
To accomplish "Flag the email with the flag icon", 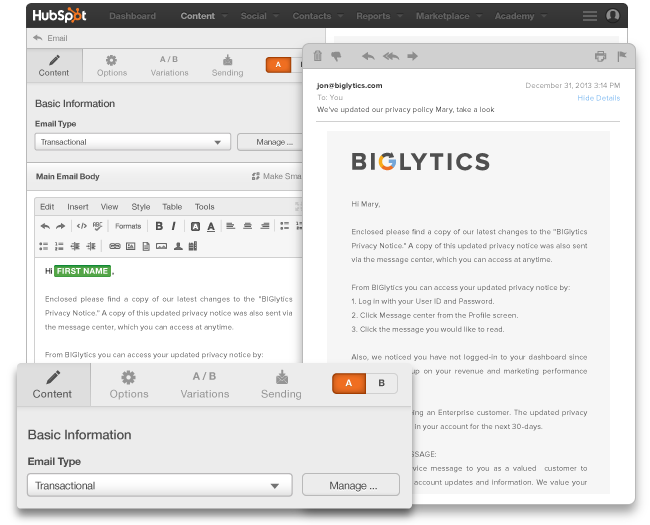I will (621, 56).
